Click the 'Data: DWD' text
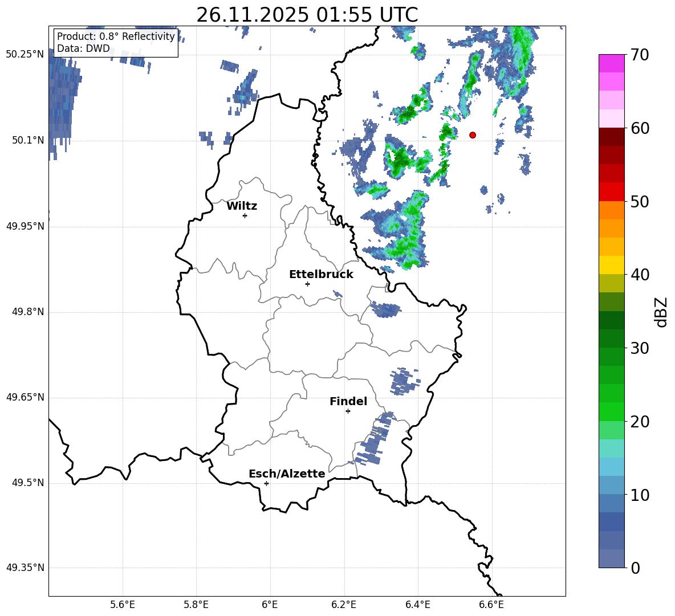This screenshot has width=675, height=616. (83, 48)
